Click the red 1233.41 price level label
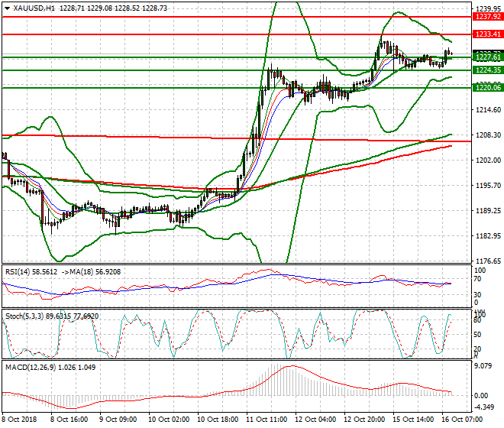The image size is (504, 428). (488, 34)
